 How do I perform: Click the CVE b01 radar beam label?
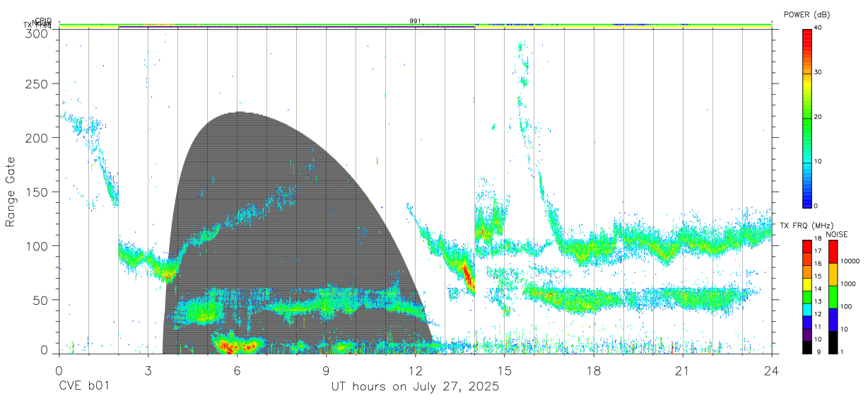point(84,387)
